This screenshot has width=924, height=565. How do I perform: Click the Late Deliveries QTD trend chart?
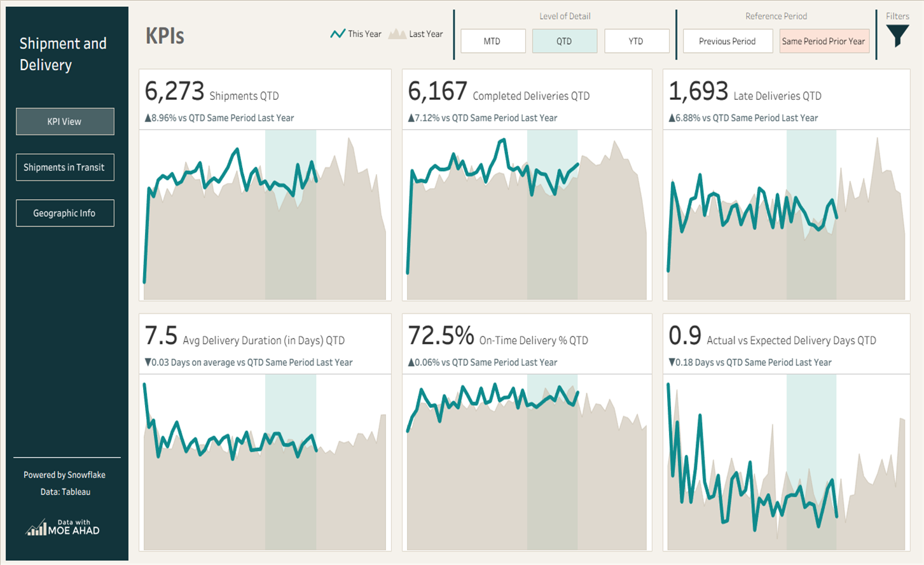[786, 215]
